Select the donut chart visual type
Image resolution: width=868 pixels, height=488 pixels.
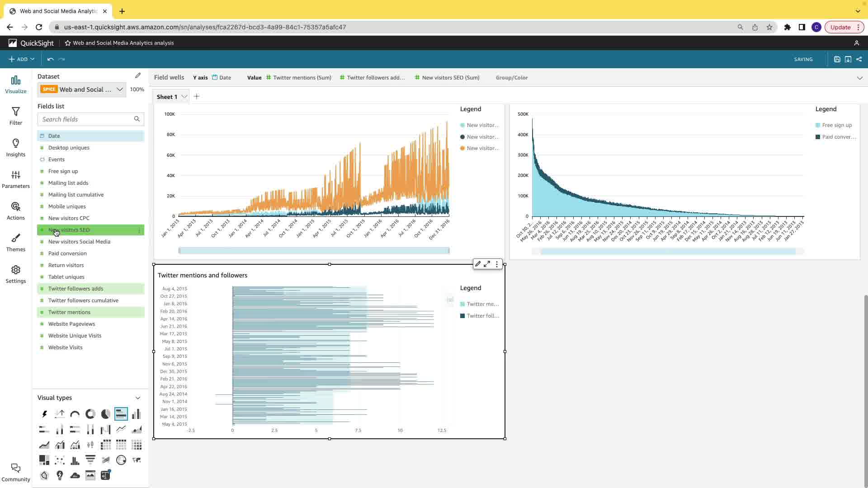(90, 414)
